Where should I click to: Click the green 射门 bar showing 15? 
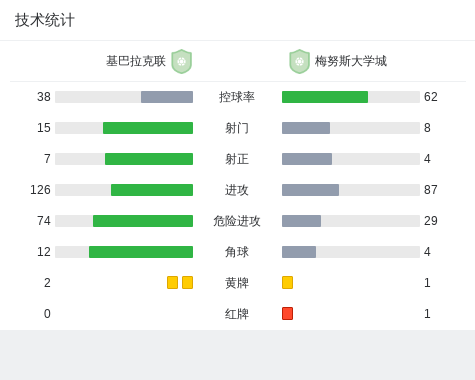pyautogui.click(x=148, y=128)
